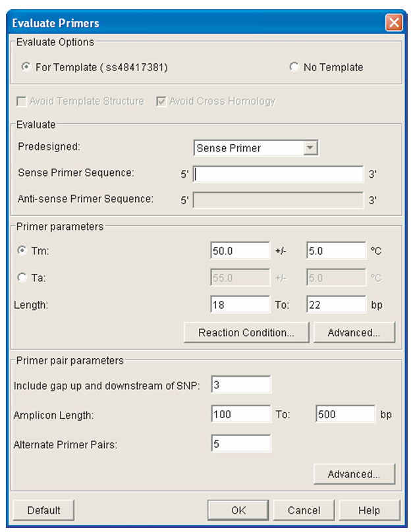411x532 pixels.
Task: Close the Evaluate Primers dialog
Action: (x=394, y=23)
